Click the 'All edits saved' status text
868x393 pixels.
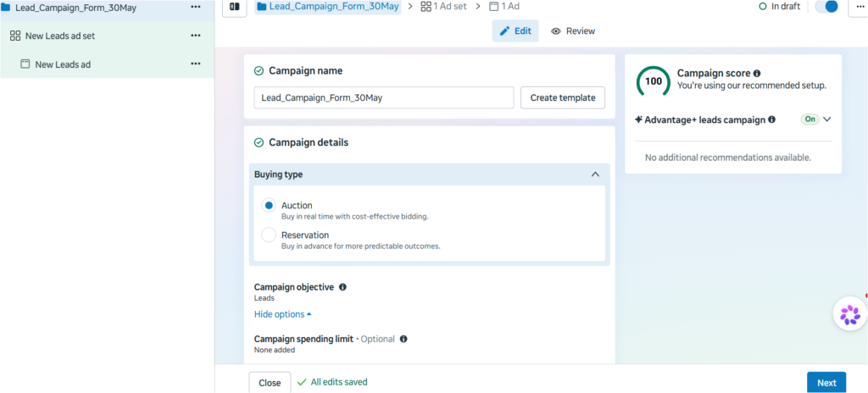[x=339, y=382]
